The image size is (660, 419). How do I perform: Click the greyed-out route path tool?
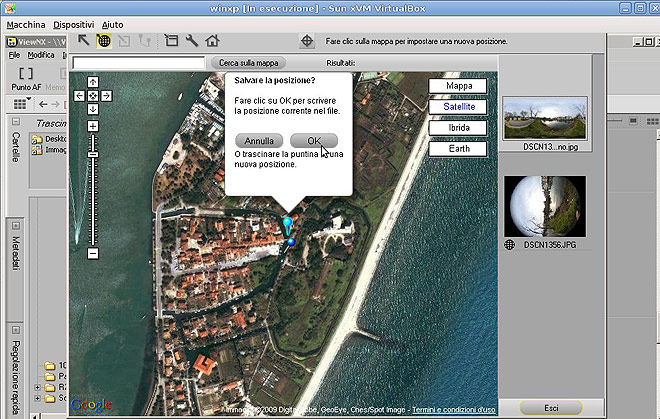(145, 41)
